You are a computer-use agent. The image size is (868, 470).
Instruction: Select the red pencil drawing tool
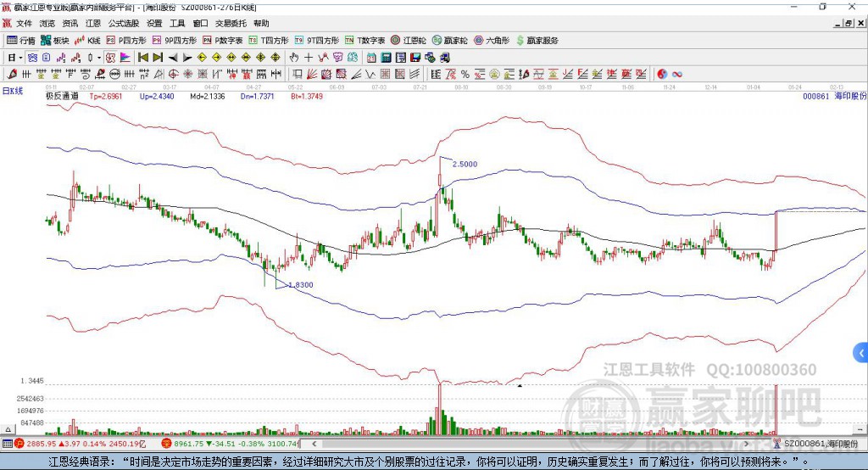[x=11, y=75]
